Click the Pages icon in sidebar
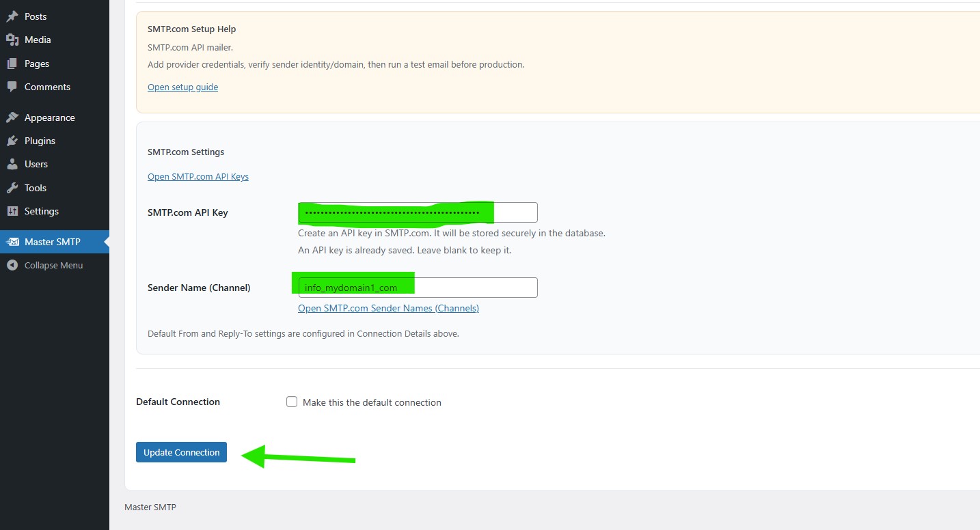The image size is (980, 530). click(12, 64)
